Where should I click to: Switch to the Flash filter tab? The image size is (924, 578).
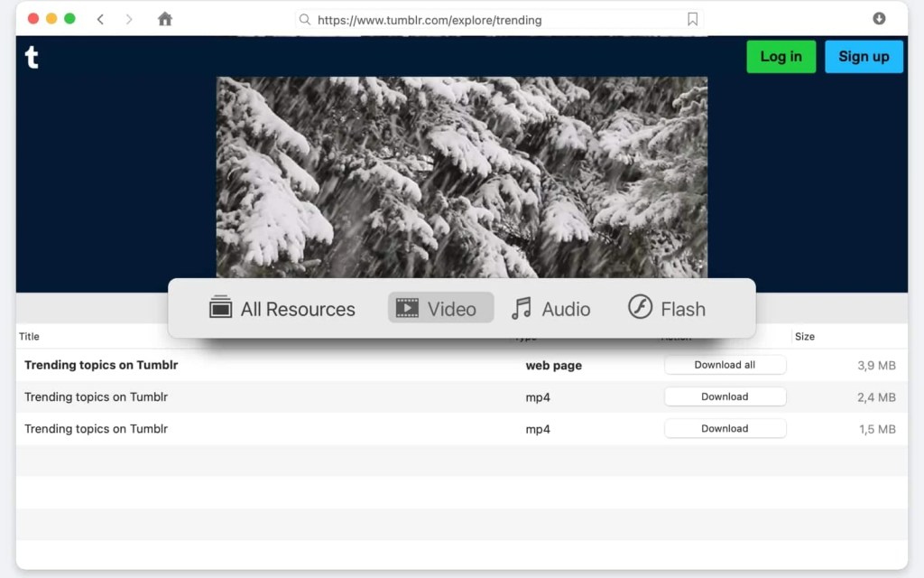point(666,308)
